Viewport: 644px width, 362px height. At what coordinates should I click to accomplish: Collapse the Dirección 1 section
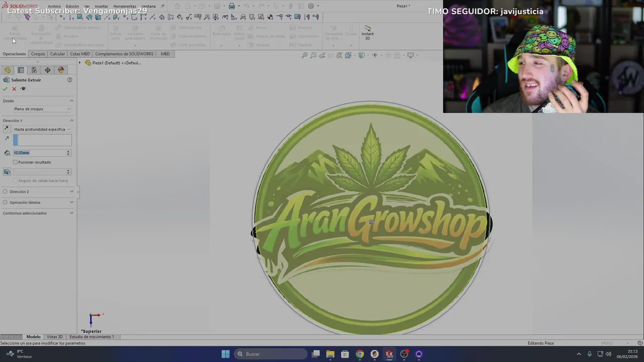71,121
